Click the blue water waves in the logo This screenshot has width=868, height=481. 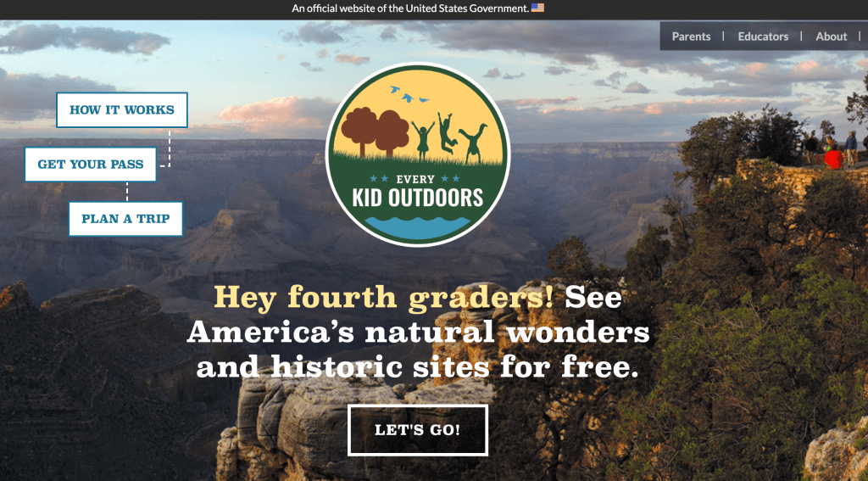click(417, 227)
